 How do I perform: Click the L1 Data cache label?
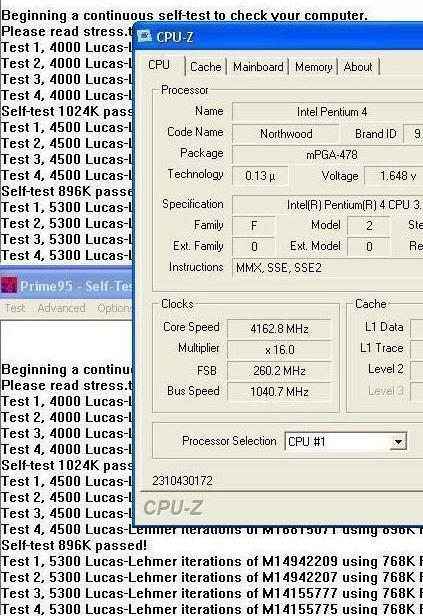(384, 327)
